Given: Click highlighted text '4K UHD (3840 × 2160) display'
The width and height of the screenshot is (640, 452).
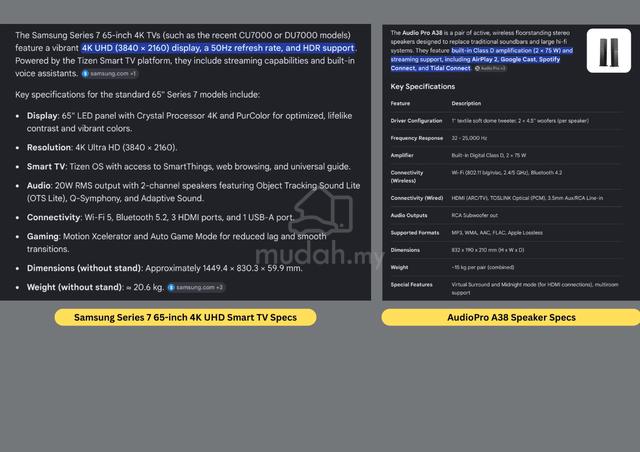Looking at the screenshot, I should point(140,48).
